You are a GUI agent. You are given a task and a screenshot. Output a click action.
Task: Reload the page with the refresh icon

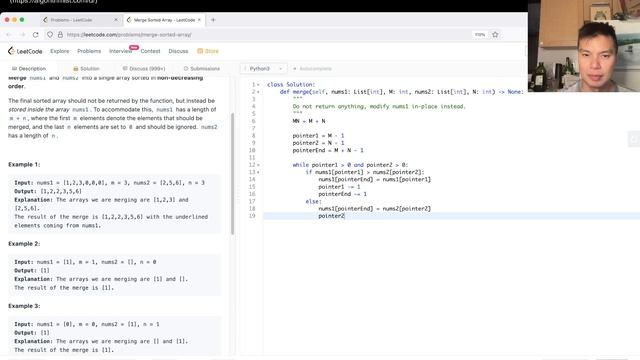(x=36, y=35)
